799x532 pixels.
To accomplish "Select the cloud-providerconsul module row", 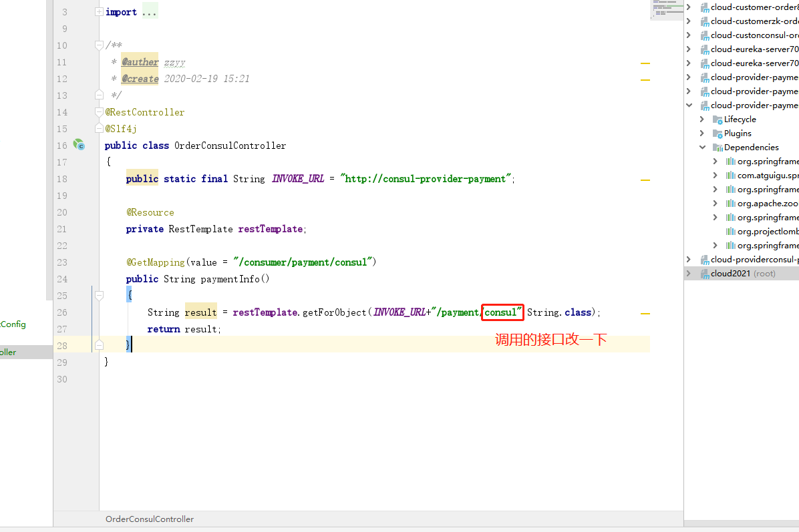I will [x=742, y=260].
